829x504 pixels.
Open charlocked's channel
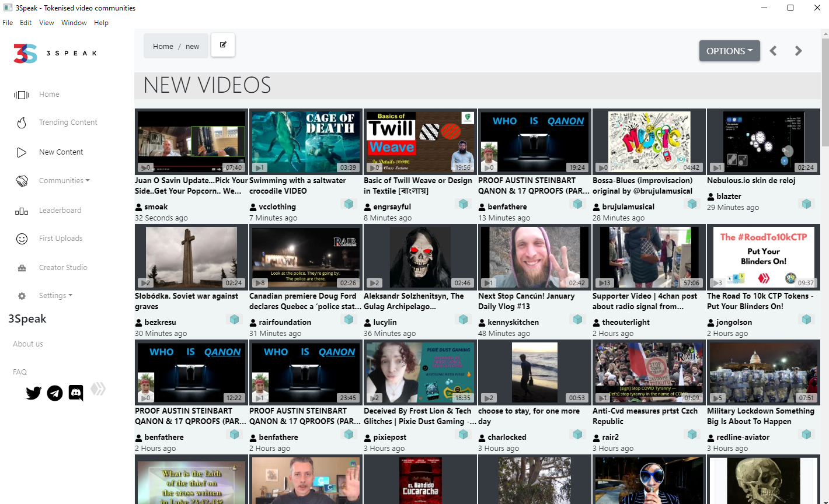point(507,437)
